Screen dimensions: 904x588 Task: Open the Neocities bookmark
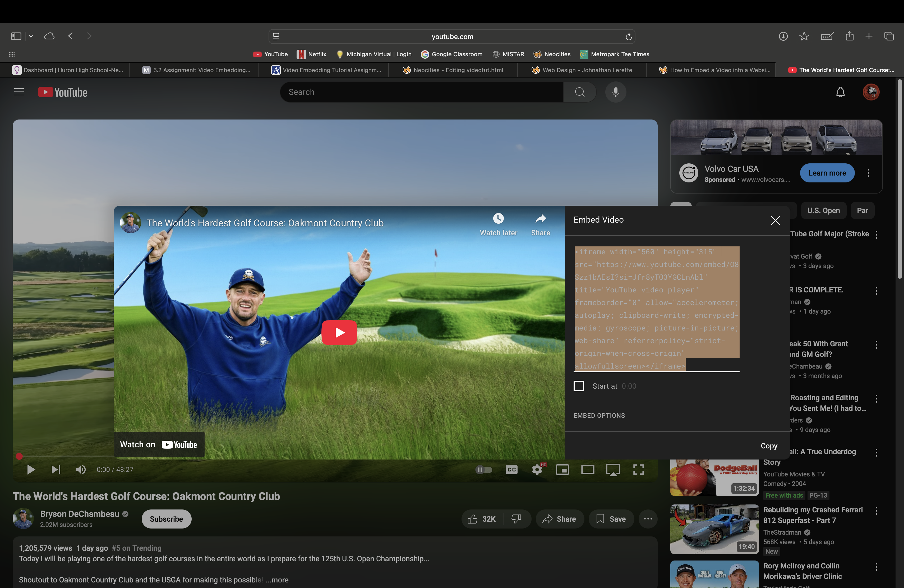(552, 54)
